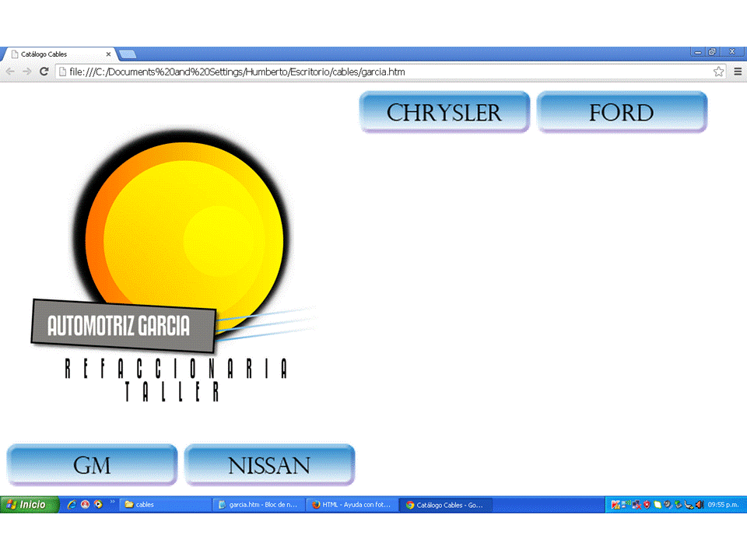This screenshot has height=560, width=747.
Task: Switch to the HTML - Ayuda Firefox window
Action: pyautogui.click(x=352, y=504)
